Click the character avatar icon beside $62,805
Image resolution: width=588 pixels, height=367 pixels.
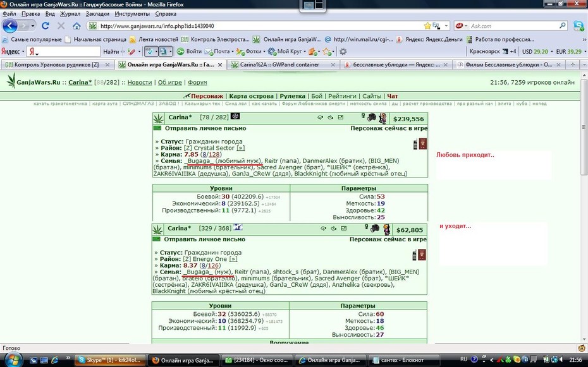click(x=386, y=229)
